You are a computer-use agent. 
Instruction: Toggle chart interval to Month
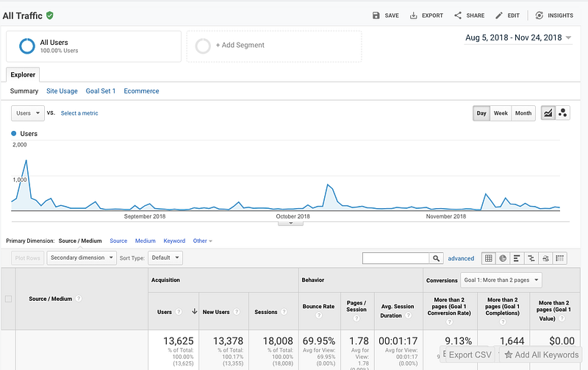pyautogui.click(x=523, y=113)
